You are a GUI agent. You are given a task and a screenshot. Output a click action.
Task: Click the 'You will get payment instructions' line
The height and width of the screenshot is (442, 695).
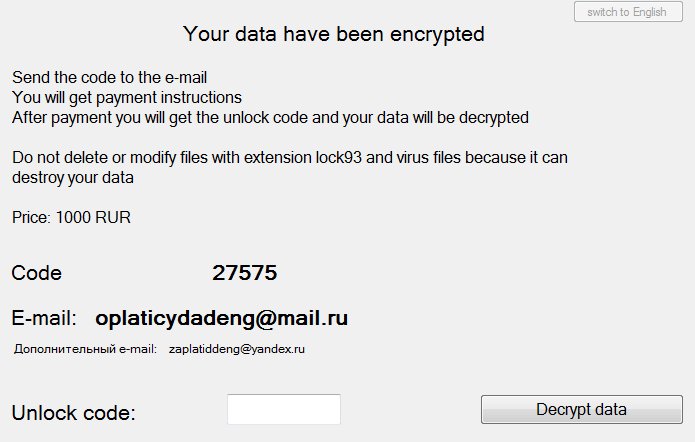(x=127, y=97)
